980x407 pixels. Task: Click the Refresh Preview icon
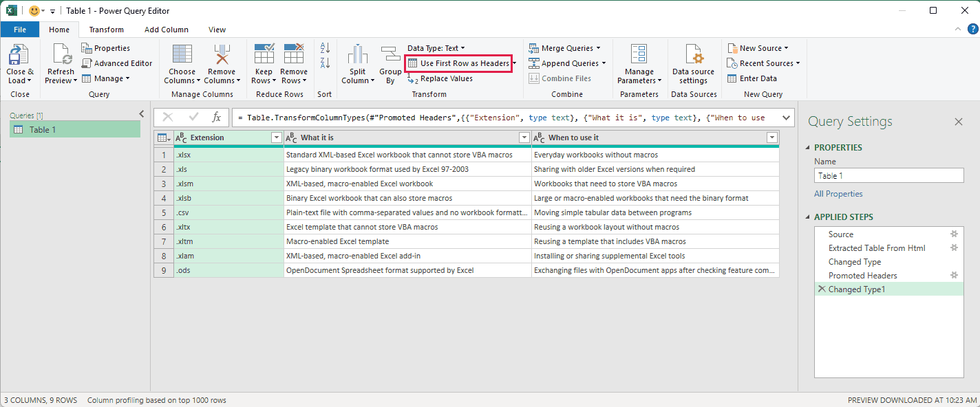pyautogui.click(x=62, y=54)
